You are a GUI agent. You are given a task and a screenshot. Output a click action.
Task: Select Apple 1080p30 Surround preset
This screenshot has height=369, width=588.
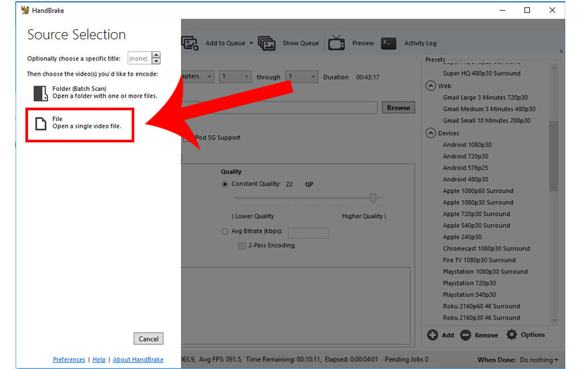(x=478, y=203)
